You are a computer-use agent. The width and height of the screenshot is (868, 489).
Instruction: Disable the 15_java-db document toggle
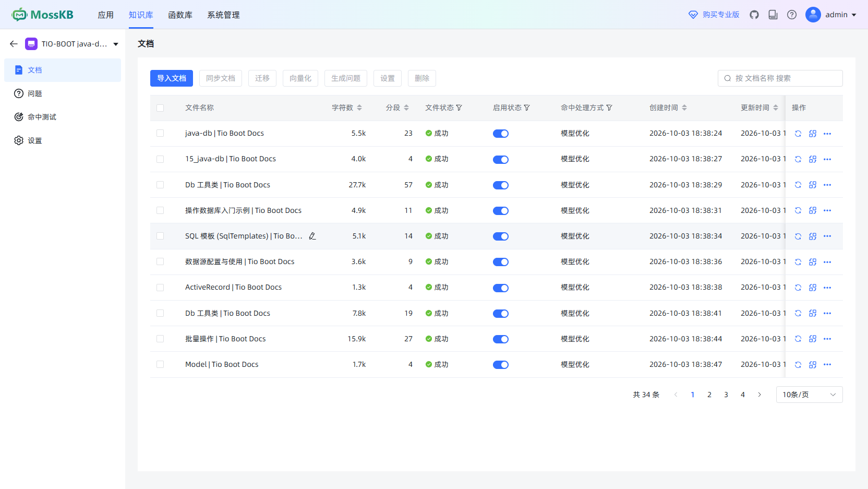click(501, 159)
